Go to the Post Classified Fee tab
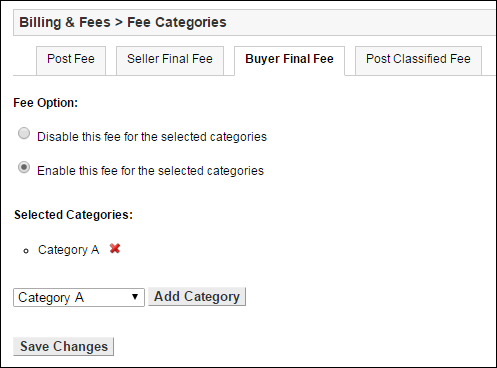Screen dimensions: 497x368 click(418, 60)
